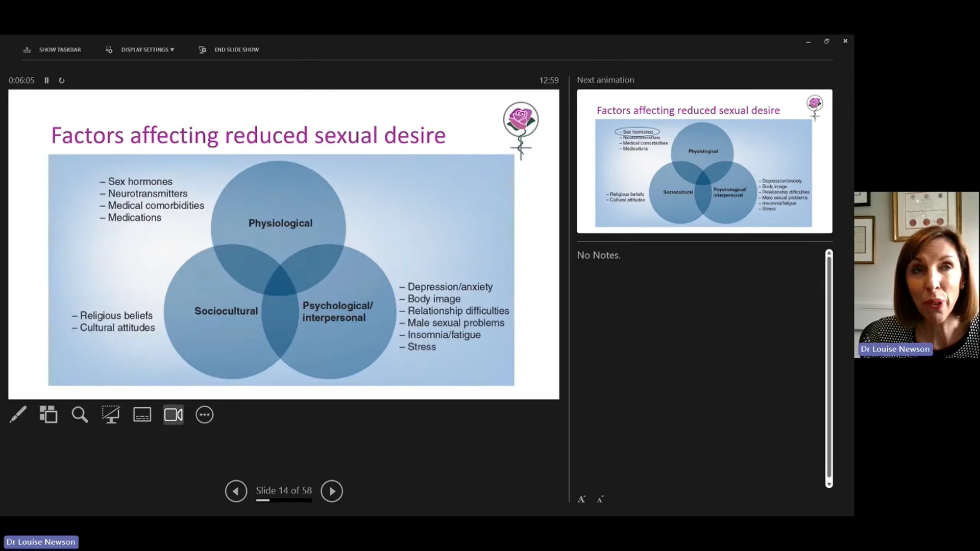Click the Depression/anxiety bullet

[446, 287]
